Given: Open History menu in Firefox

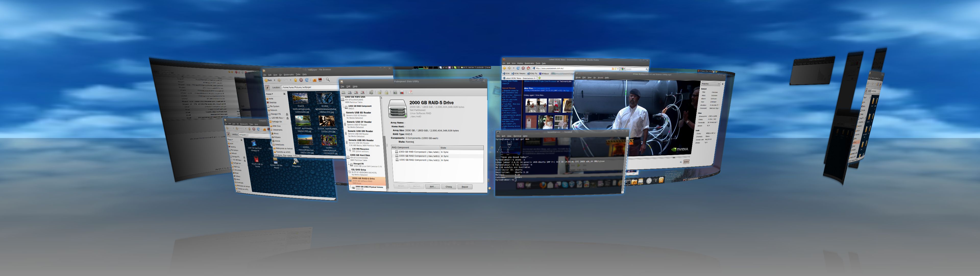Looking at the screenshot, I should [x=520, y=63].
